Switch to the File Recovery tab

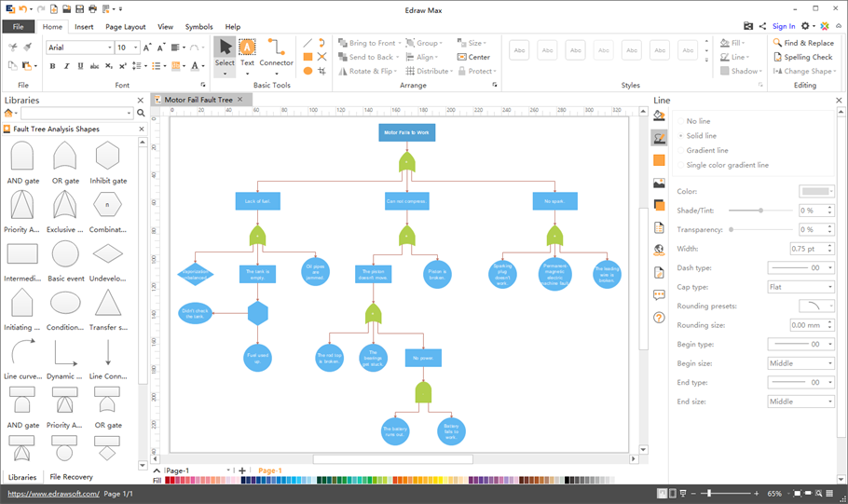71,477
